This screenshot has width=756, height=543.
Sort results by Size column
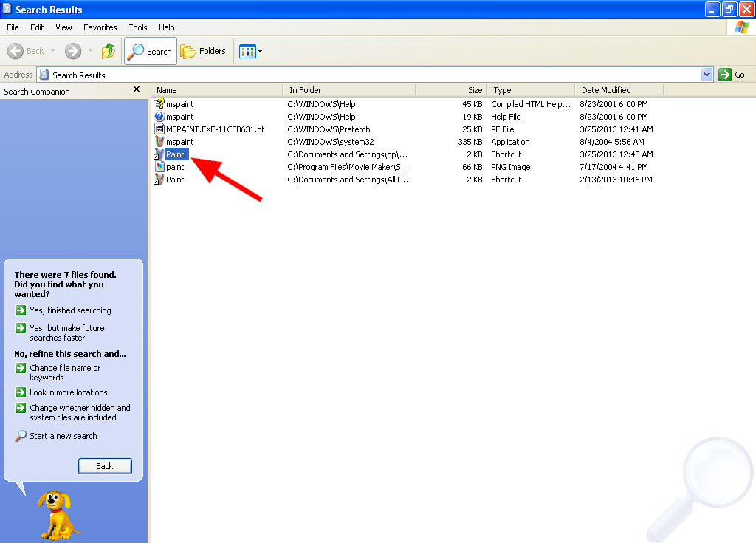(451, 90)
